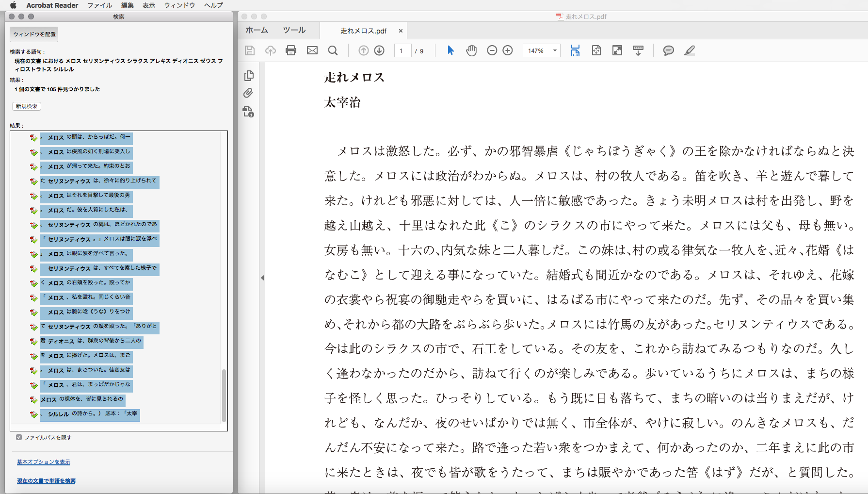
Task: Switch to the ホーム tab
Action: click(x=257, y=30)
